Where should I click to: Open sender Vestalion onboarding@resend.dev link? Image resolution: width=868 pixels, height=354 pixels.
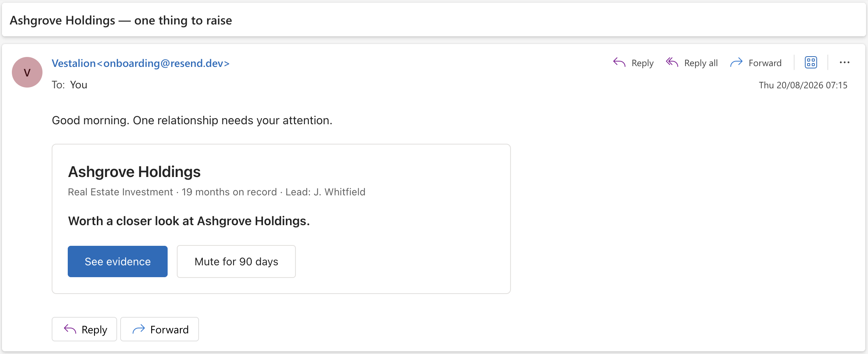(140, 63)
